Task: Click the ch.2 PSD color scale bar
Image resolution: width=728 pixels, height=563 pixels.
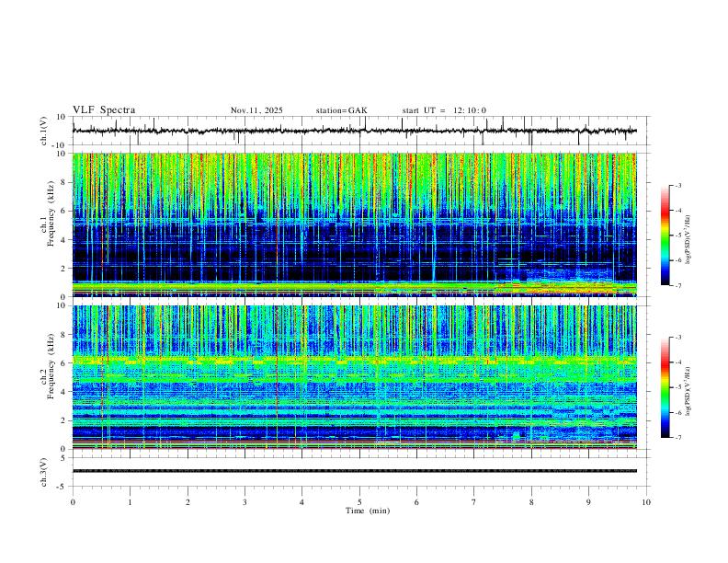Action: coord(665,387)
